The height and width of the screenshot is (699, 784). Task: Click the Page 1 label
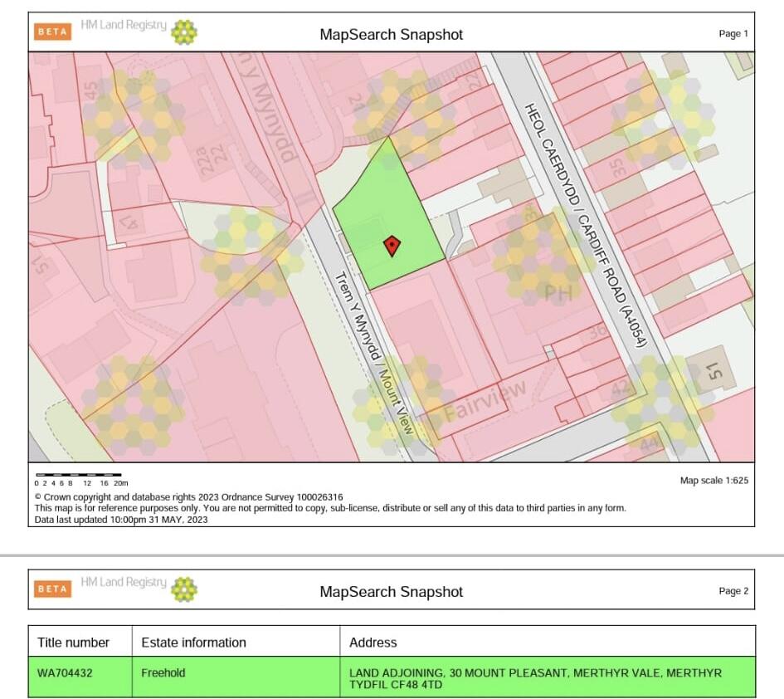pyautogui.click(x=733, y=33)
